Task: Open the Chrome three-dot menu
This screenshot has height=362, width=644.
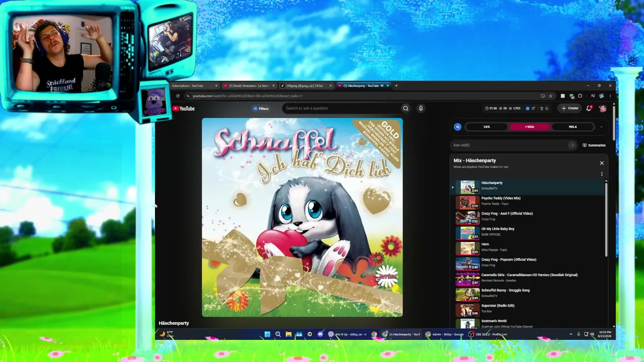Action: [610, 96]
